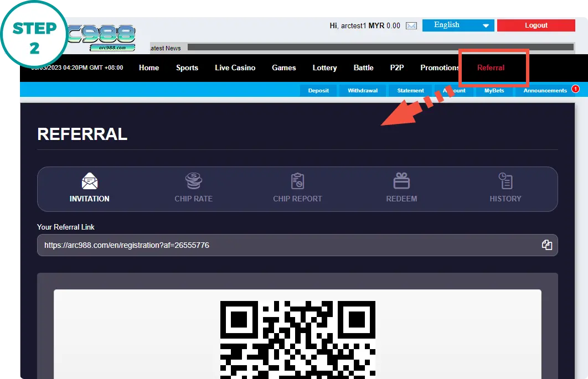
Task: View the Statement tab
Action: [x=410, y=90]
